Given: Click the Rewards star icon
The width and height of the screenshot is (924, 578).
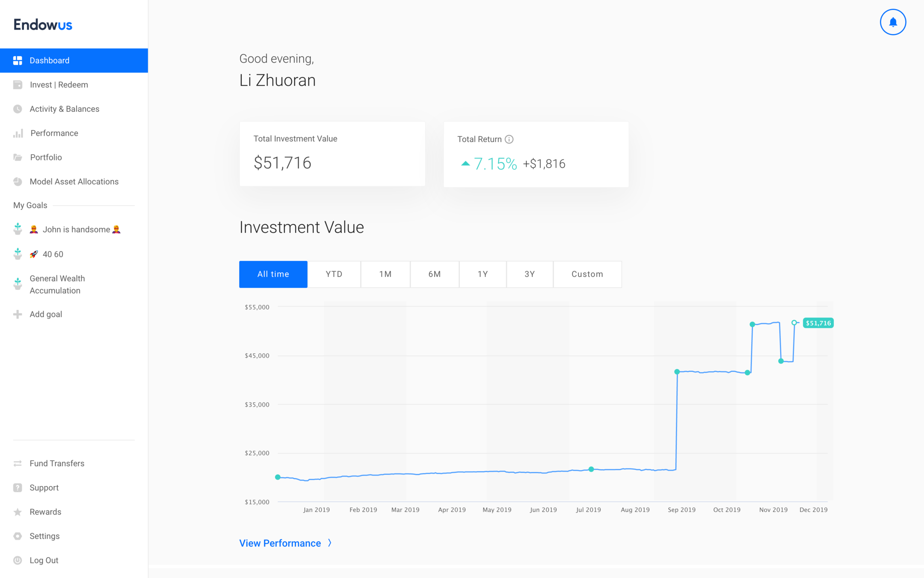Looking at the screenshot, I should coord(18,512).
